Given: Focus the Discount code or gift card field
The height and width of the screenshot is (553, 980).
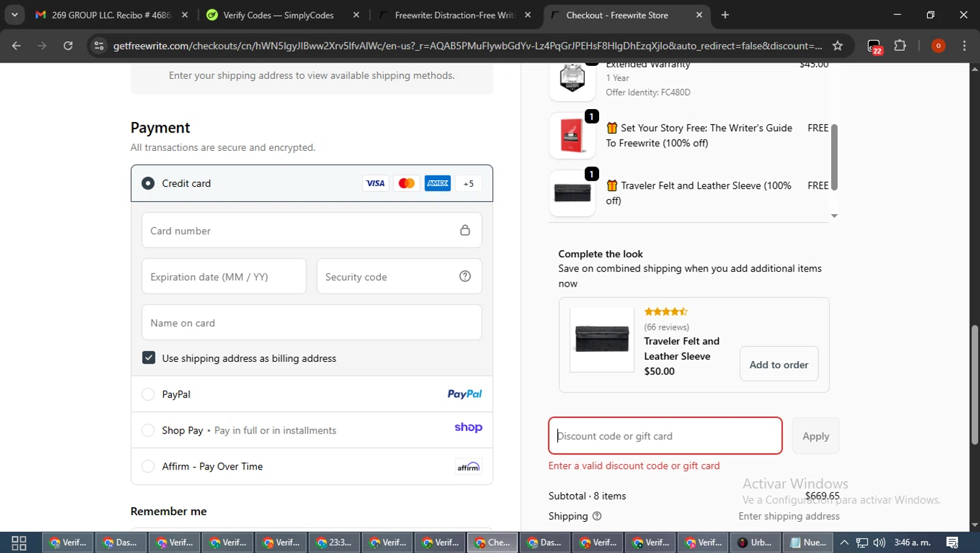Looking at the screenshot, I should tap(665, 435).
